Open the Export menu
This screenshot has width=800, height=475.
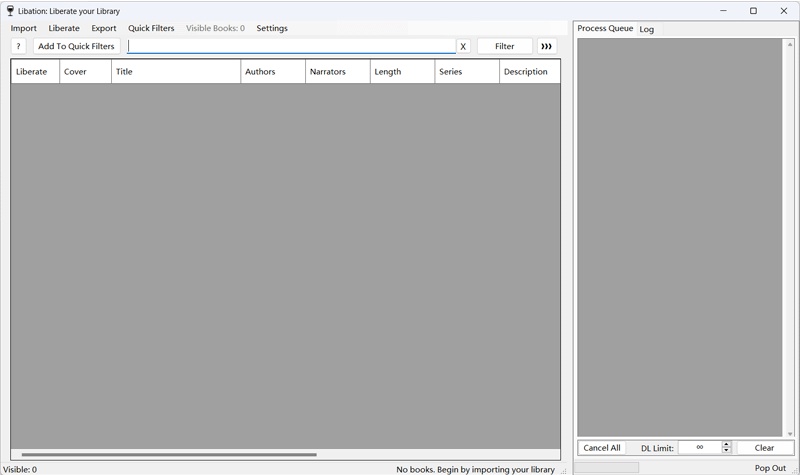[104, 28]
